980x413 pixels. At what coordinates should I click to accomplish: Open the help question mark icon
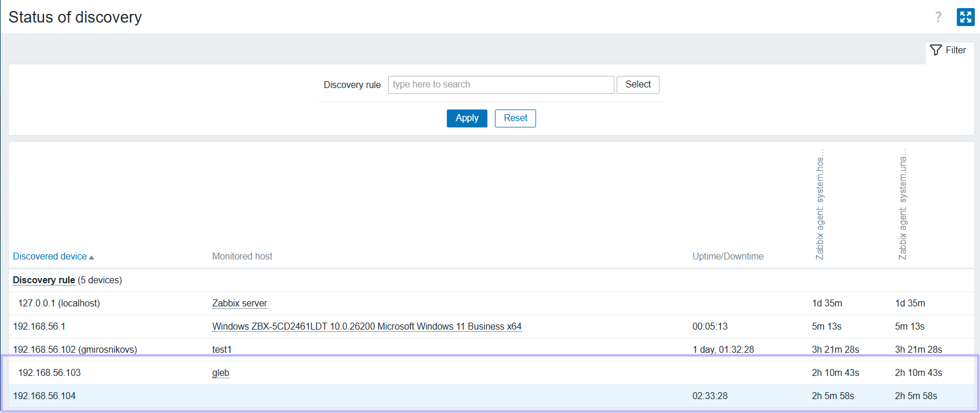tap(938, 17)
